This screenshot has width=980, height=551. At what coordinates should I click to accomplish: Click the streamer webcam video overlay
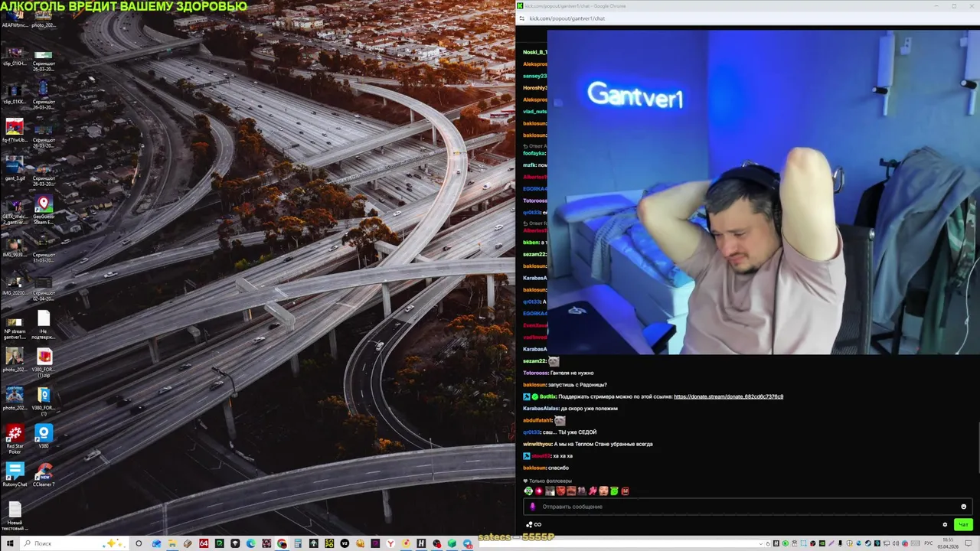pyautogui.click(x=763, y=191)
